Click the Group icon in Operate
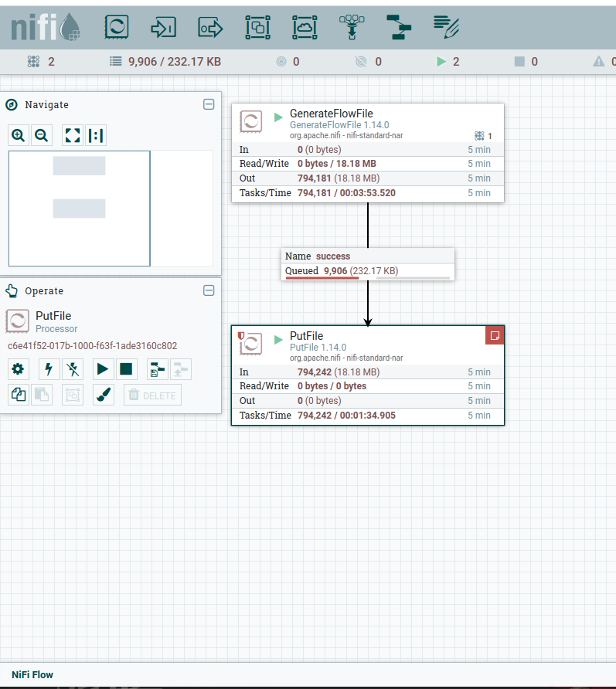This screenshot has width=616, height=689. point(73,395)
